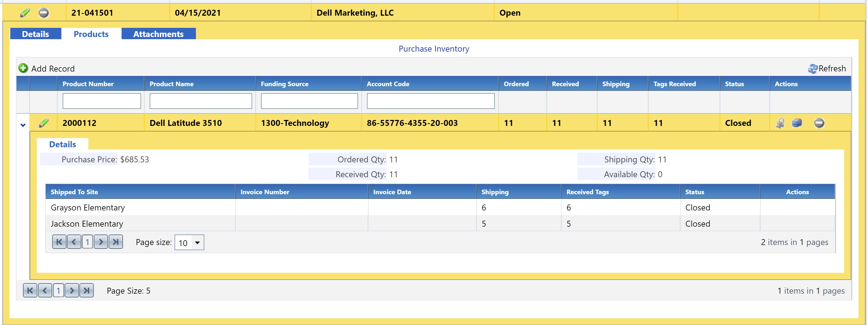
Task: Select the Products tab
Action: tap(91, 34)
